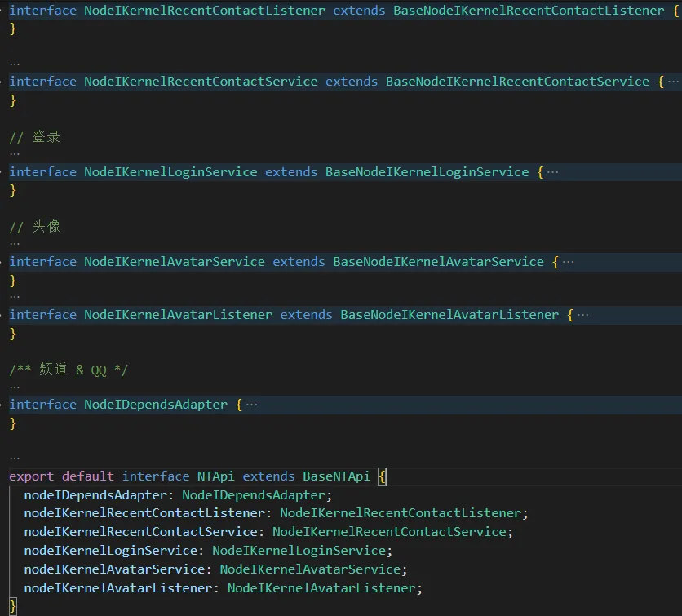The width and height of the screenshot is (682, 616).
Task: Expand hidden lines below the 频道 & QQ comment
Action: pos(15,388)
